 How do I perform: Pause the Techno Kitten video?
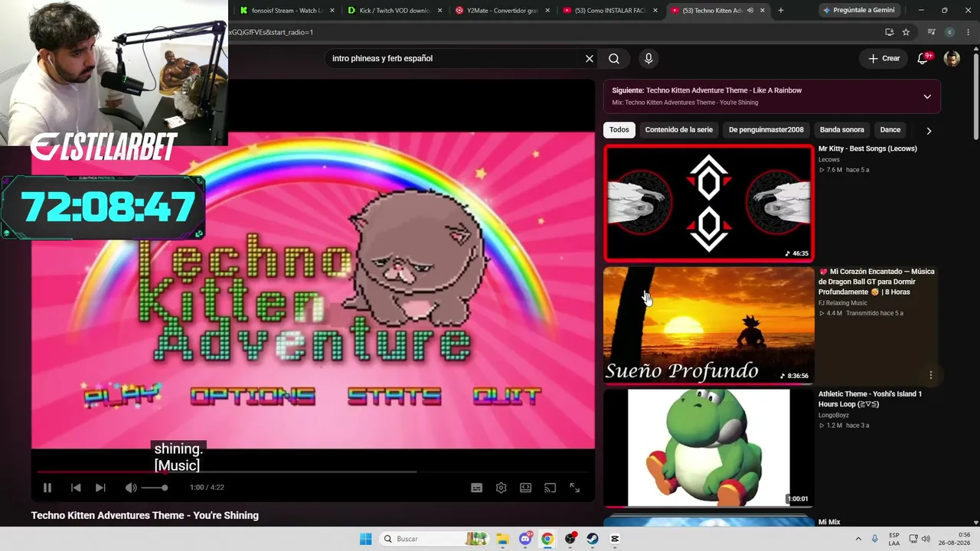[47, 487]
